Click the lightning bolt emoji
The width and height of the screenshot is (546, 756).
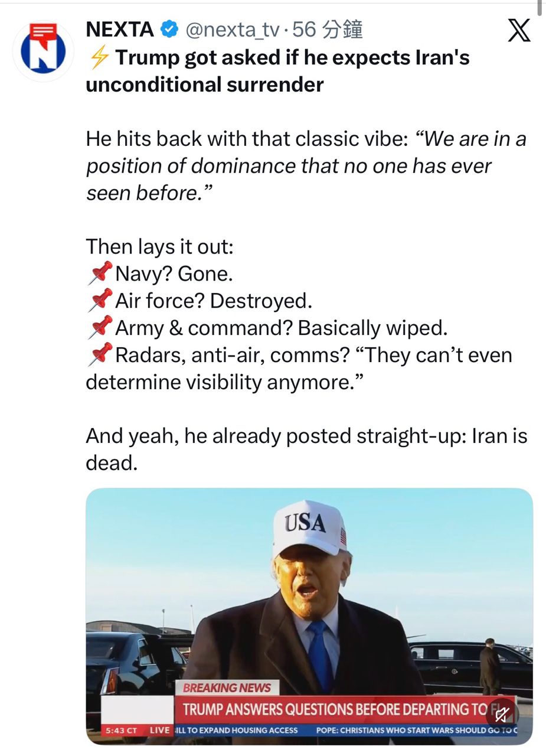(x=99, y=57)
